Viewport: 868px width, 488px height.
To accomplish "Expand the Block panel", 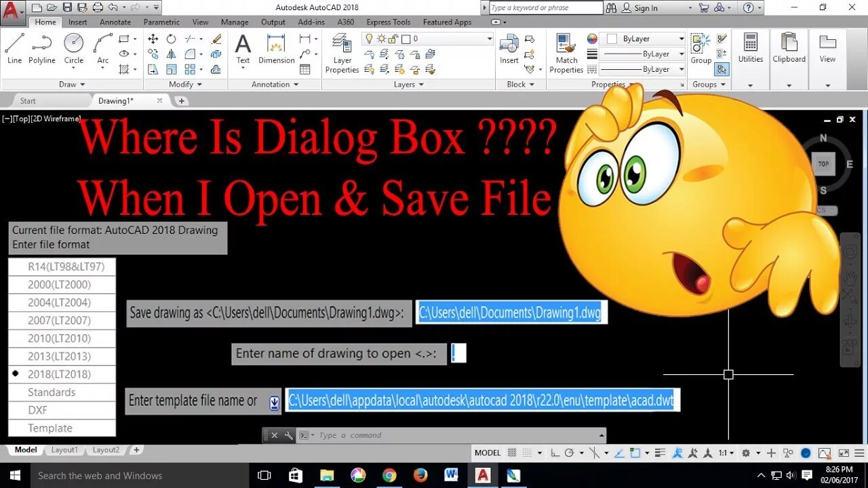I will tap(521, 84).
